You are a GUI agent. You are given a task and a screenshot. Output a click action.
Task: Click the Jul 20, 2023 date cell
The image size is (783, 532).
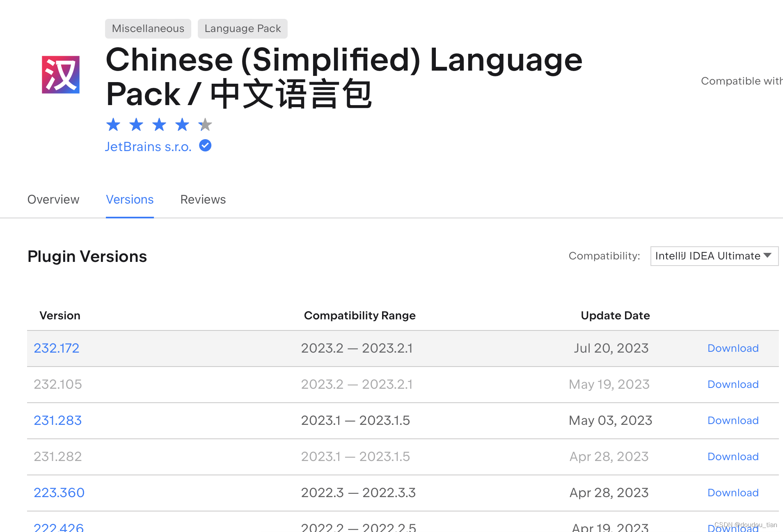(611, 348)
